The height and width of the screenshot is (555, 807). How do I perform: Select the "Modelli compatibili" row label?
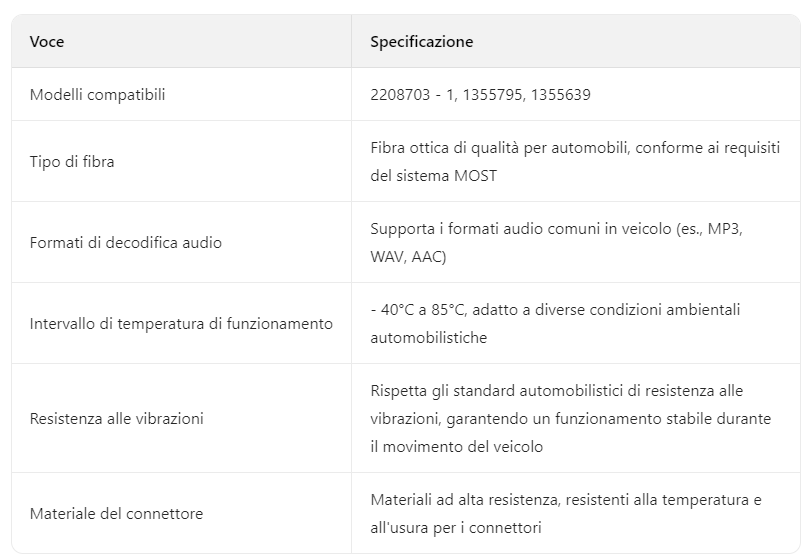[x=97, y=95]
